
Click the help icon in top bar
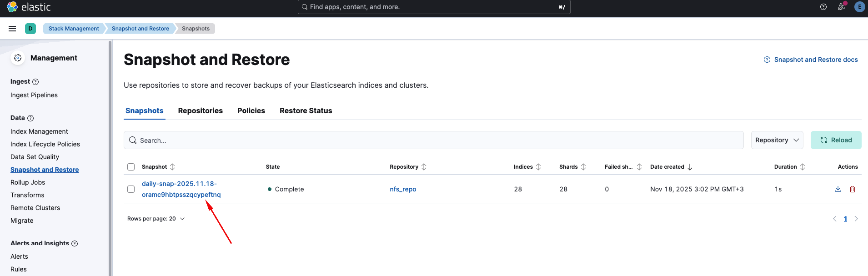[x=823, y=7]
